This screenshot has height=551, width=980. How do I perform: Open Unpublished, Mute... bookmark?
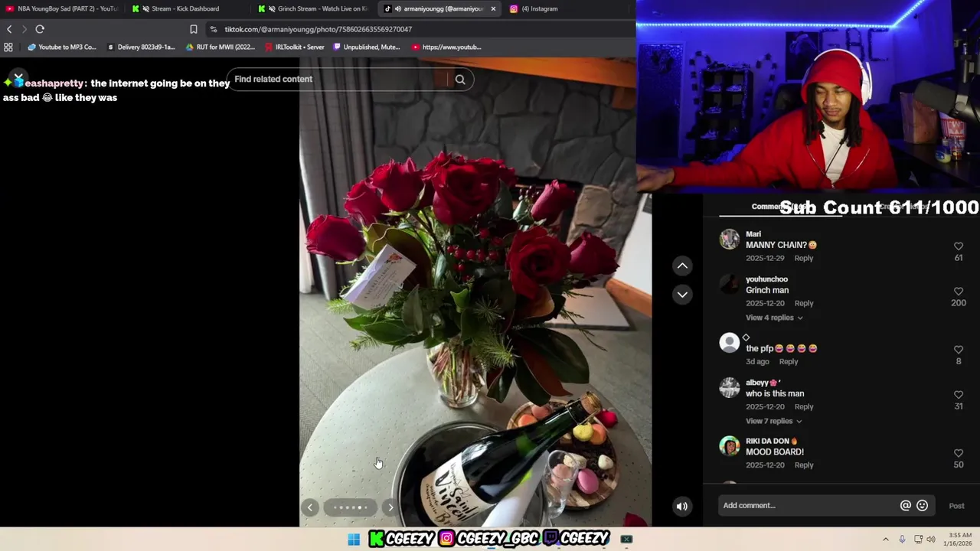(366, 47)
